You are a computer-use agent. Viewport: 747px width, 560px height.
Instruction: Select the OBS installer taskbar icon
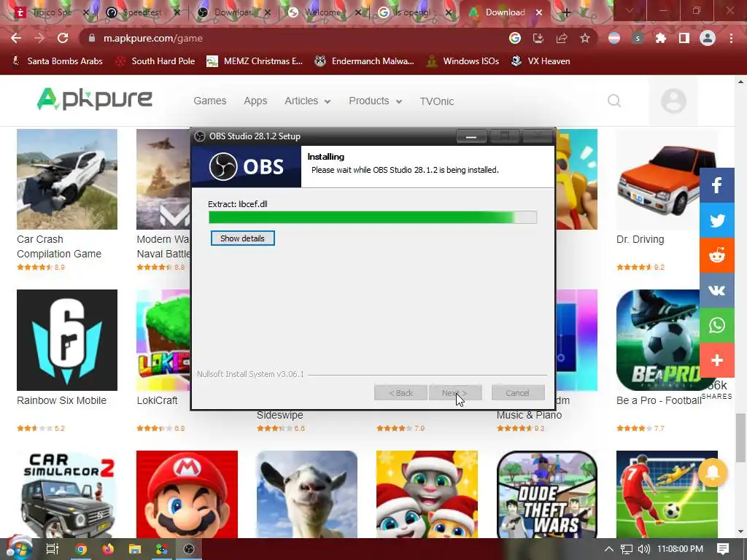click(x=189, y=549)
